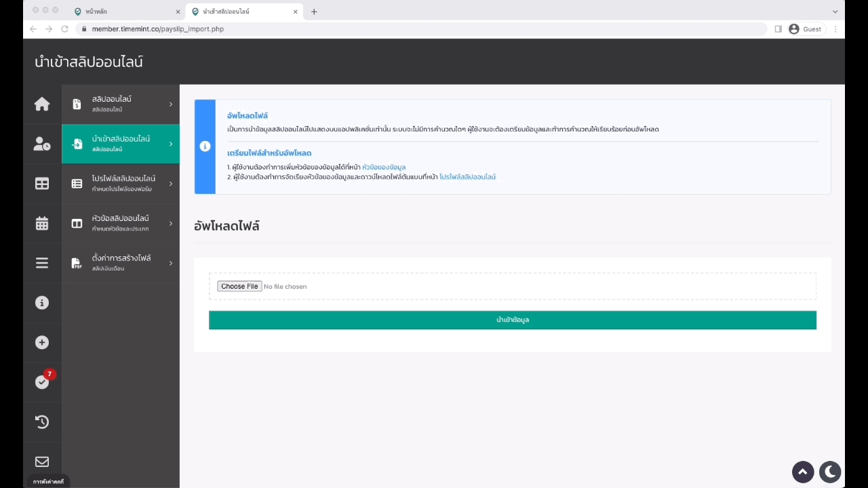The width and height of the screenshot is (868, 488).
Task: Click the scroll-to-top arrow button
Action: pyautogui.click(x=803, y=472)
